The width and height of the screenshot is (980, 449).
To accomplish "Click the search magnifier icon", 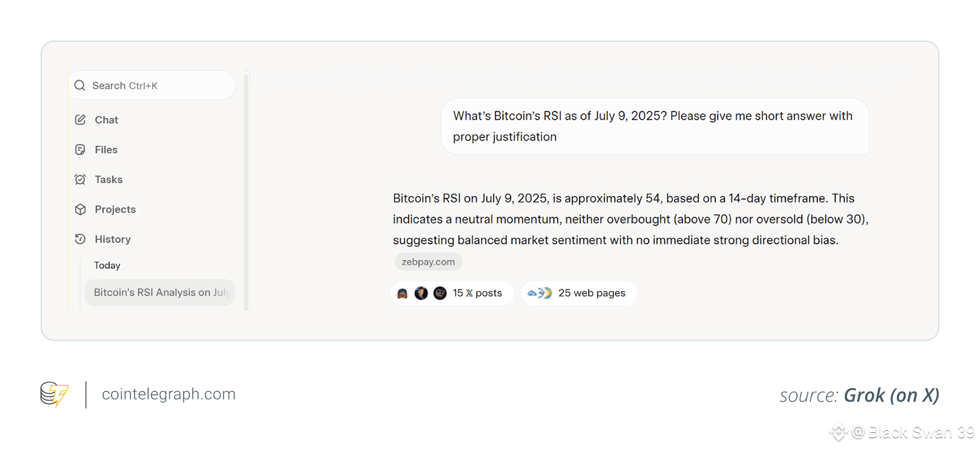I will (80, 86).
